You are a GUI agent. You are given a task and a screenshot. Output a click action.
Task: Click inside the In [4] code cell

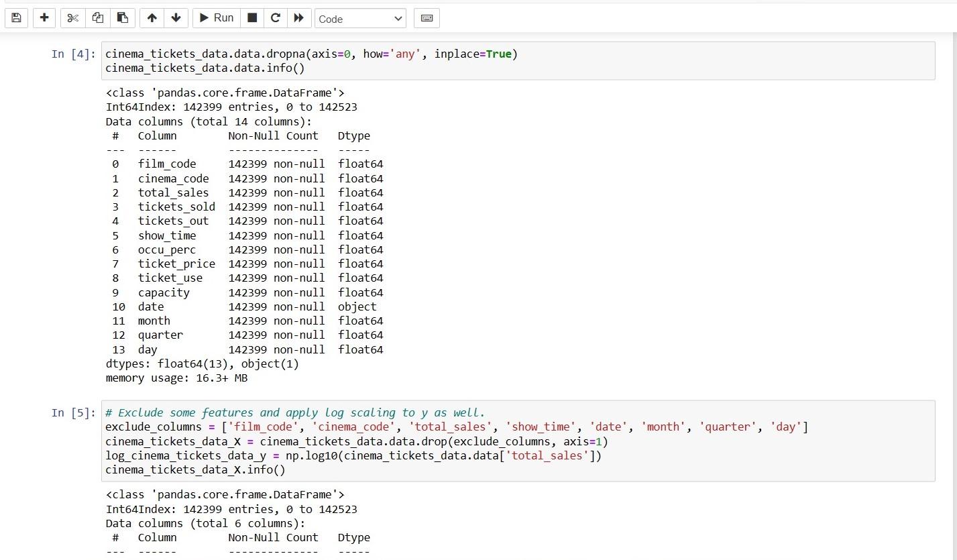tap(518, 61)
